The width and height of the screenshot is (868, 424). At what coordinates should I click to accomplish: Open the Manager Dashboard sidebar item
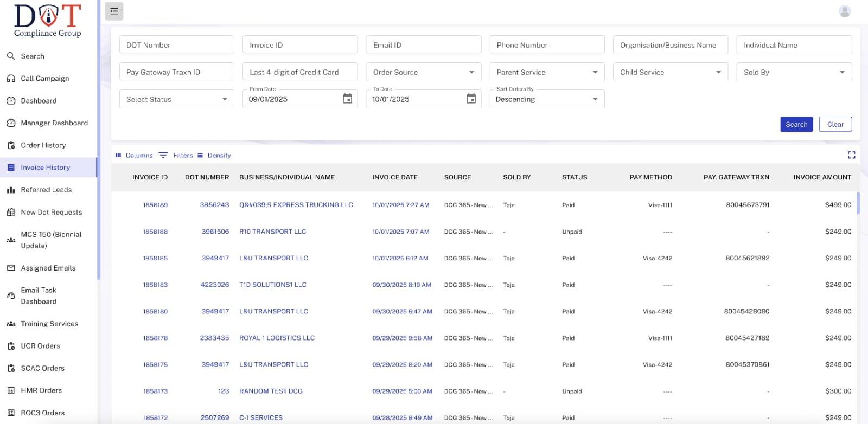tap(54, 123)
